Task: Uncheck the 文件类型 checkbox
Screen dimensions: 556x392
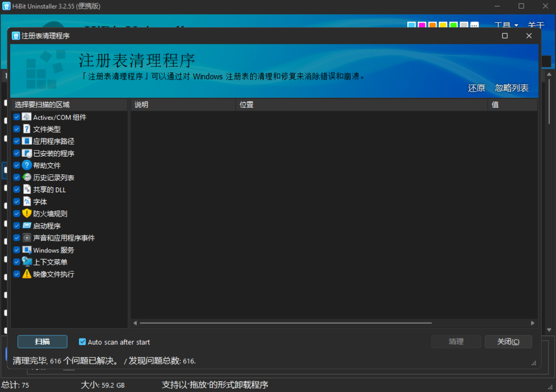Action: (16, 129)
